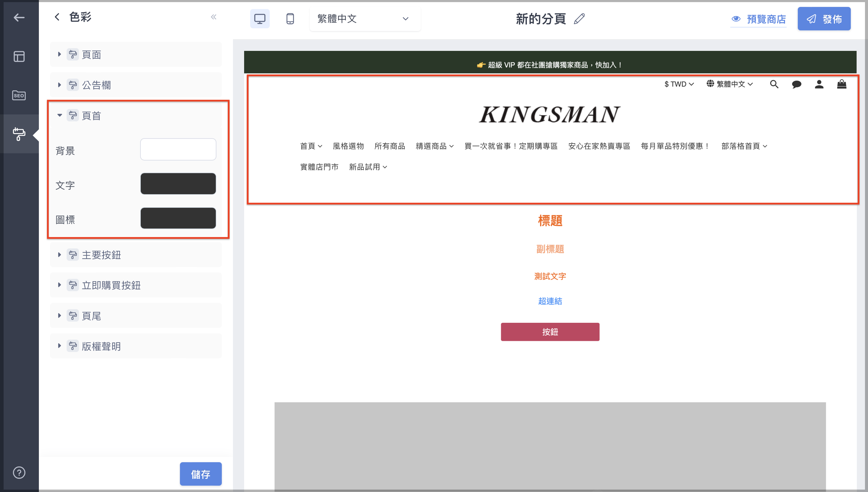Click the 發佈 publish button

[824, 19]
